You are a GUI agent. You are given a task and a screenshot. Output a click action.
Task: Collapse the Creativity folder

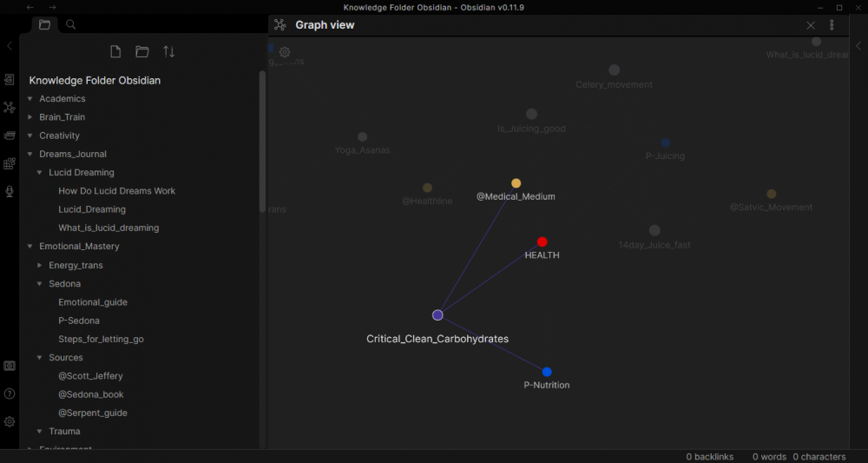tap(30, 136)
